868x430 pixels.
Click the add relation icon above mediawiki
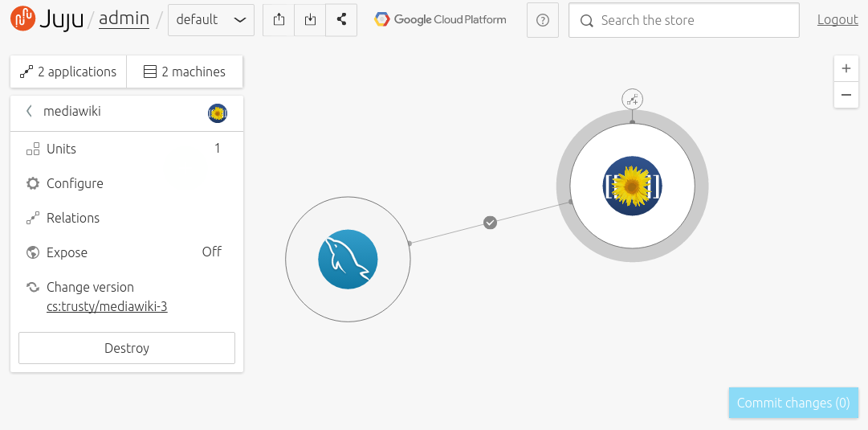632,99
